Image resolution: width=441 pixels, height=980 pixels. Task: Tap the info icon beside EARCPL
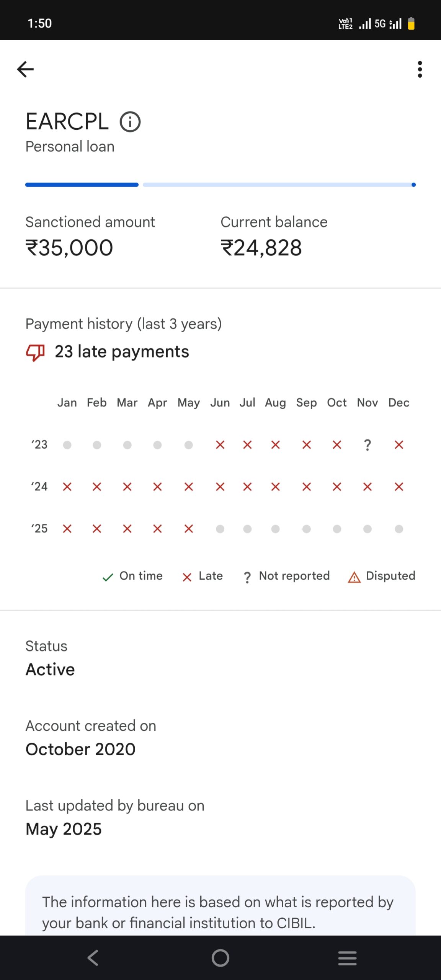[x=130, y=122]
